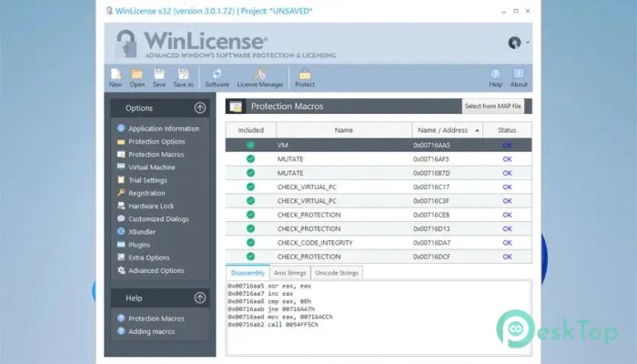Toggle included check for CHECK_VIRTUAL_PC 0x00716C3F
This screenshot has height=364, width=637.
[250, 201]
